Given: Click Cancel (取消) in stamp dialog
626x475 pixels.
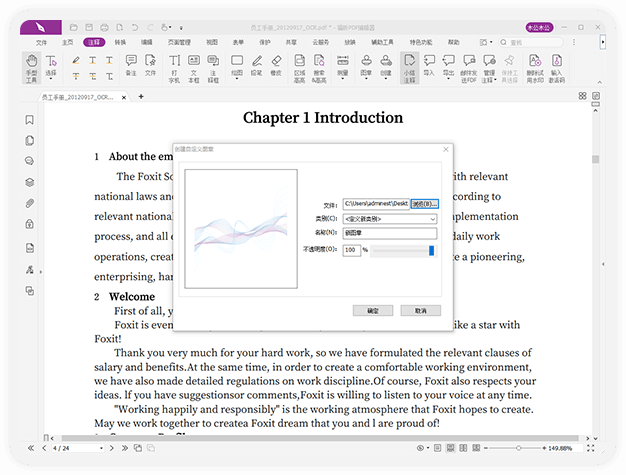Looking at the screenshot, I should click(x=421, y=311).
